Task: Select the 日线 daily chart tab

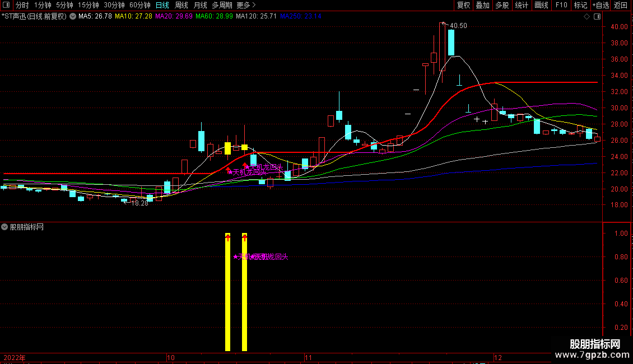Action: [x=162, y=5]
